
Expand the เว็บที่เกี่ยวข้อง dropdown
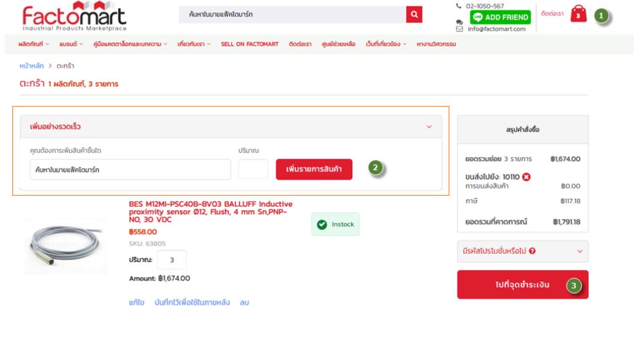(386, 44)
